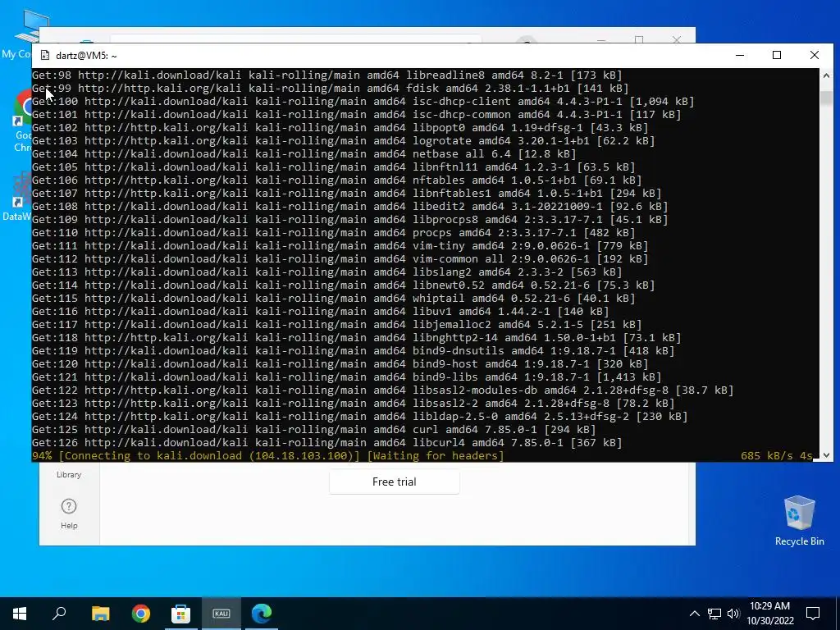
Task: Click the Get:126 libcurl4 line
Action: (x=326, y=442)
